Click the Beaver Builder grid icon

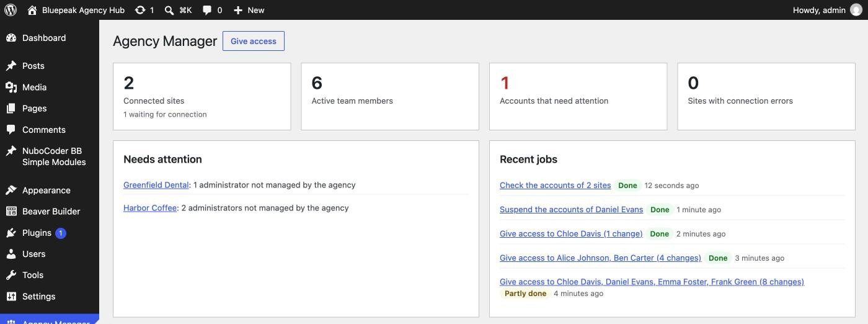(x=11, y=211)
